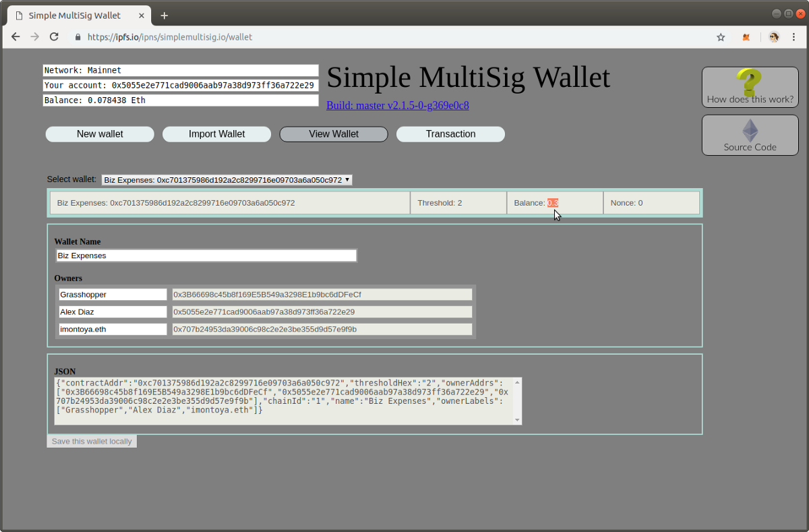The image size is (809, 532).
Task: Click inside the Wallet Name input field
Action: [206, 255]
